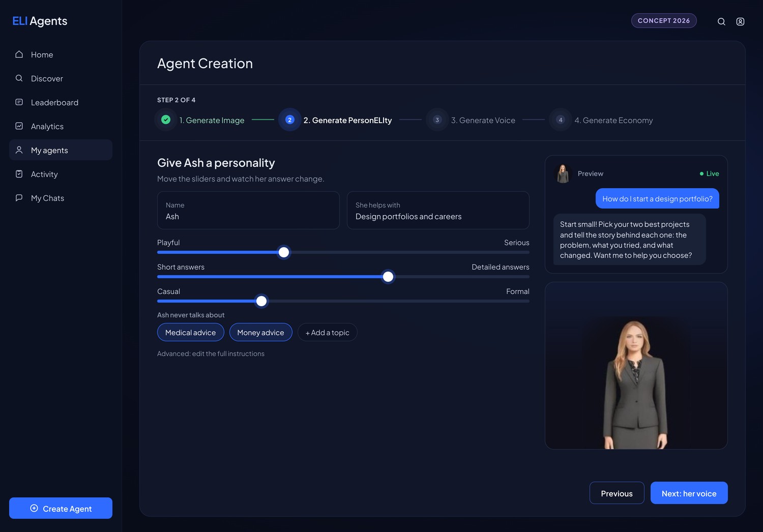Open search from the top-right magnifier icon
Image resolution: width=763 pixels, height=532 pixels.
[x=721, y=21]
